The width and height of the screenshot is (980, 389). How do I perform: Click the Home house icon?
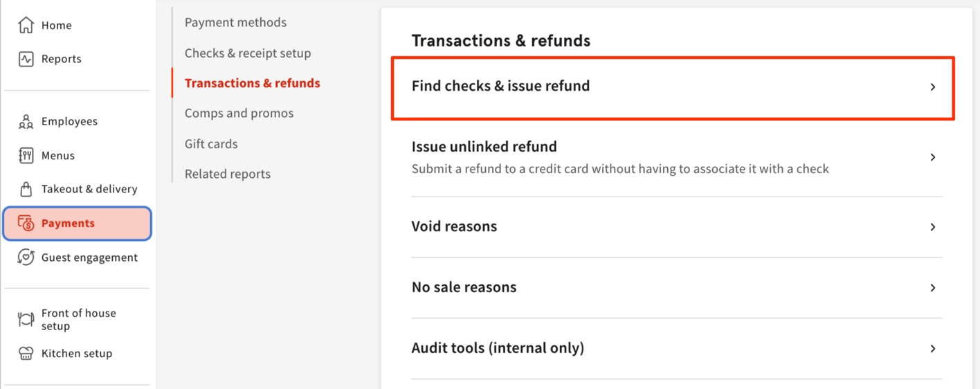tap(26, 26)
